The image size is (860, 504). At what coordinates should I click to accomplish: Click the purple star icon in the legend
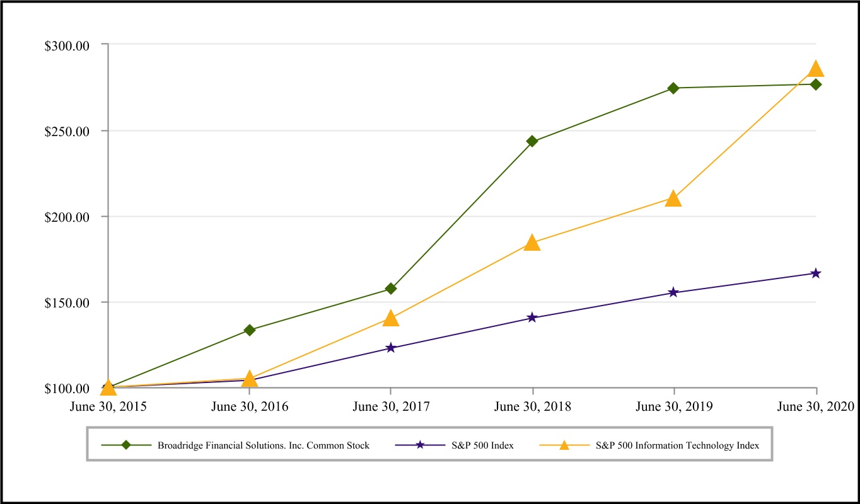[x=420, y=445]
